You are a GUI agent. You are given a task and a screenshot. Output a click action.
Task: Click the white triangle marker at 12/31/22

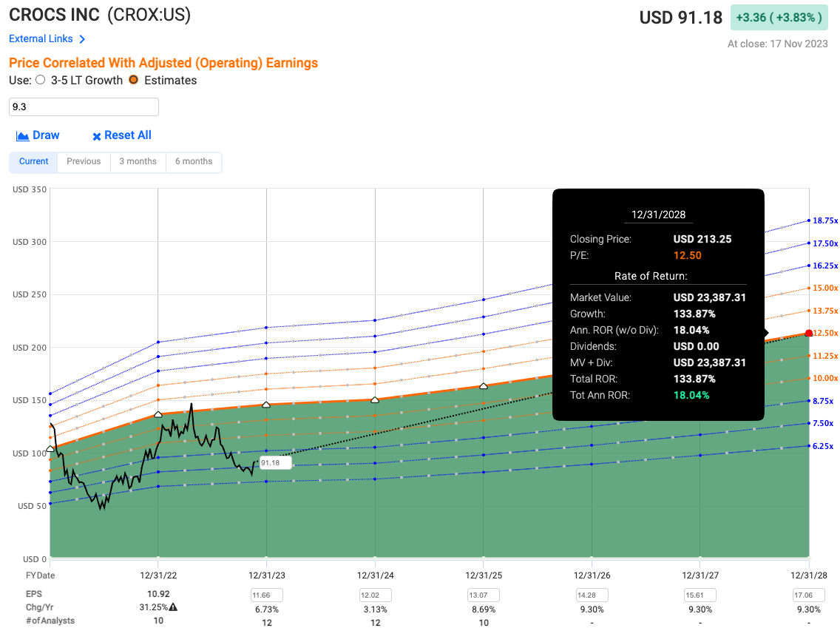tap(158, 414)
